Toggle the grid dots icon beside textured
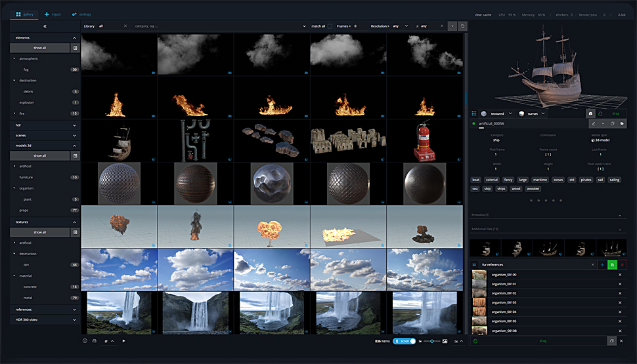This screenshot has width=637, height=364. [474, 113]
